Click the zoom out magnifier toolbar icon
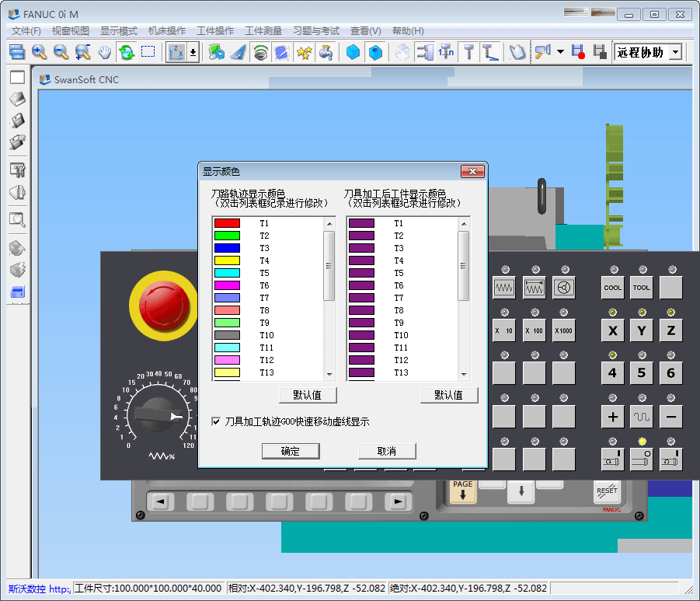The width and height of the screenshot is (700, 601). [61, 52]
